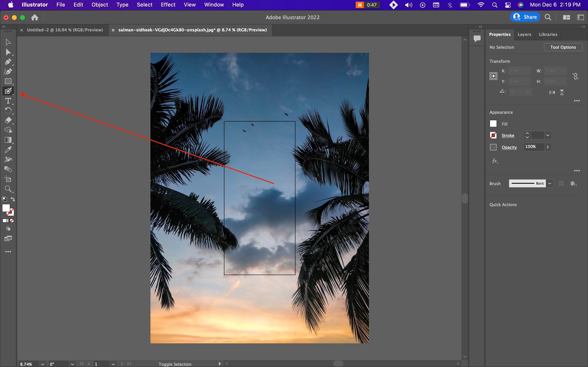Expand the Brush type dropdown
Screen dimensions: 588x367
549,183
